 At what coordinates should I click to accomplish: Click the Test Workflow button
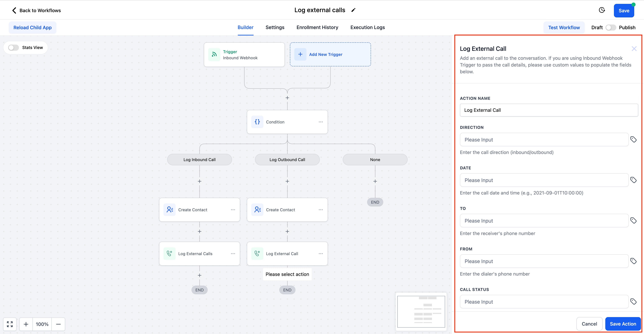(x=564, y=28)
